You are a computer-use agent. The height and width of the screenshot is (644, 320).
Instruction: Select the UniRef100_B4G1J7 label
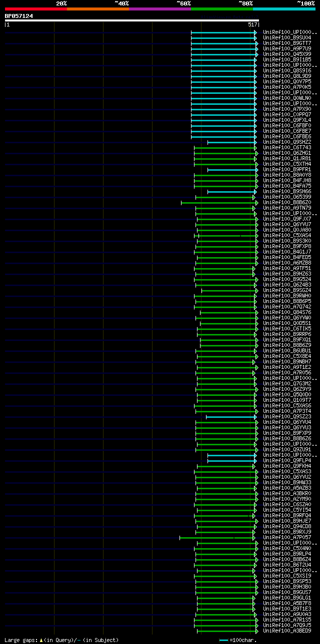(287, 252)
